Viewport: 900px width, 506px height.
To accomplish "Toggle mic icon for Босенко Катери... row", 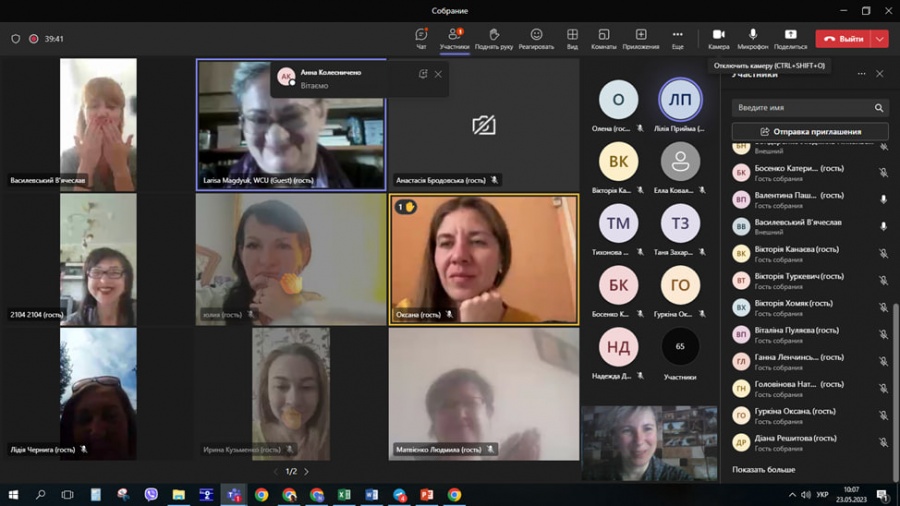I will click(883, 173).
